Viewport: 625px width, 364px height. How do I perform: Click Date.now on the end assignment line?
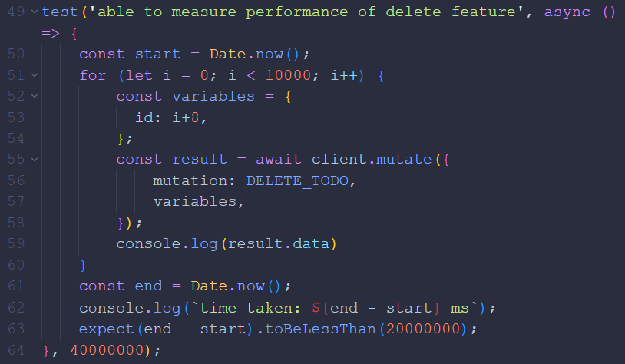click(x=227, y=286)
